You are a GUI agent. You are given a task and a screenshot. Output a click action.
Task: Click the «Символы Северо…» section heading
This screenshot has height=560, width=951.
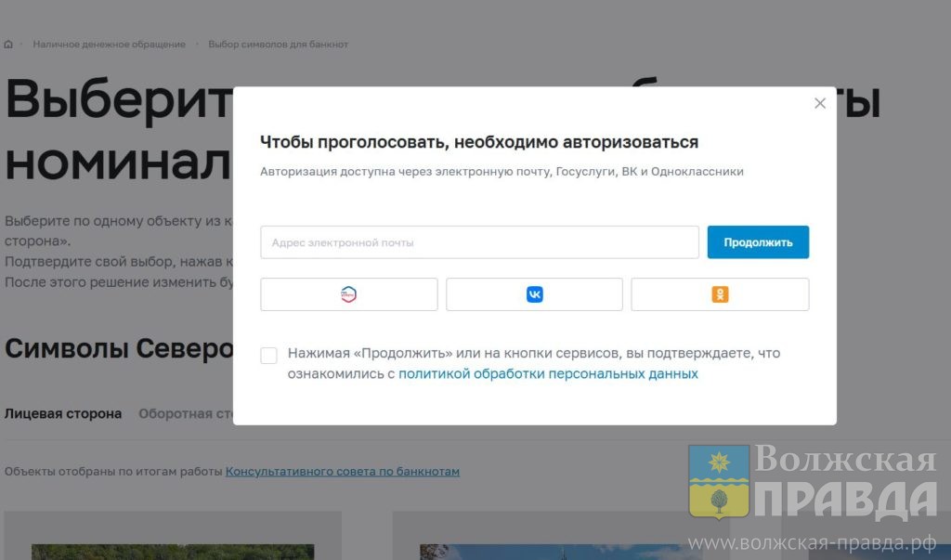coord(118,349)
